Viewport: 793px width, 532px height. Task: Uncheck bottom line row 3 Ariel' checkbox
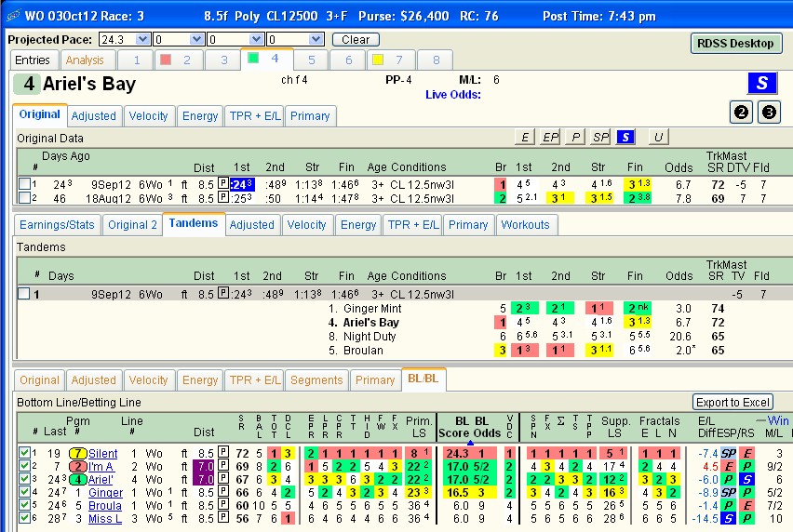tap(24, 478)
